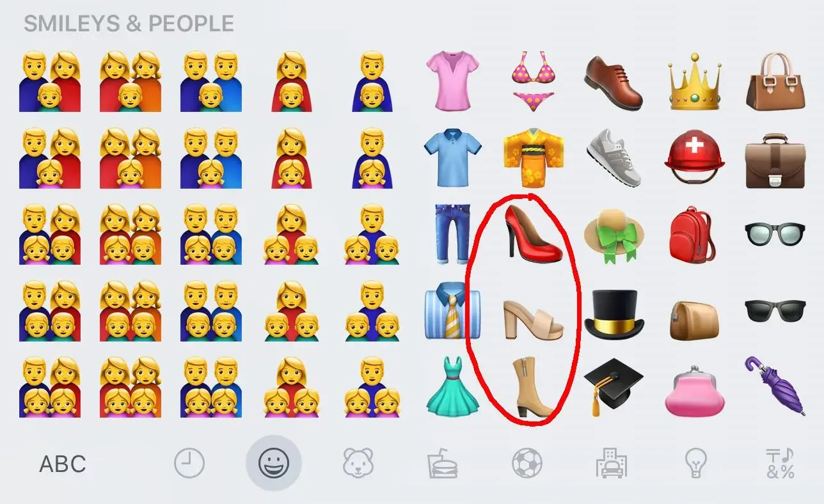Pick the teal dress emoji

pyautogui.click(x=453, y=387)
